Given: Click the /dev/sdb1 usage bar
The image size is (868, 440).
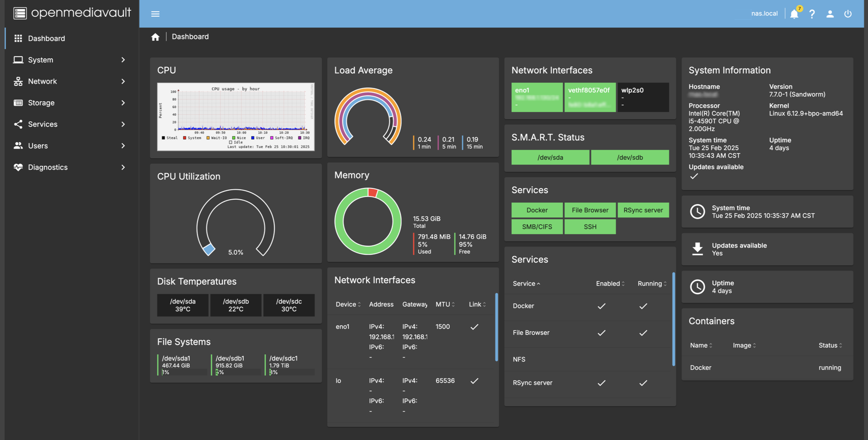Looking at the screenshot, I should pyautogui.click(x=238, y=372).
